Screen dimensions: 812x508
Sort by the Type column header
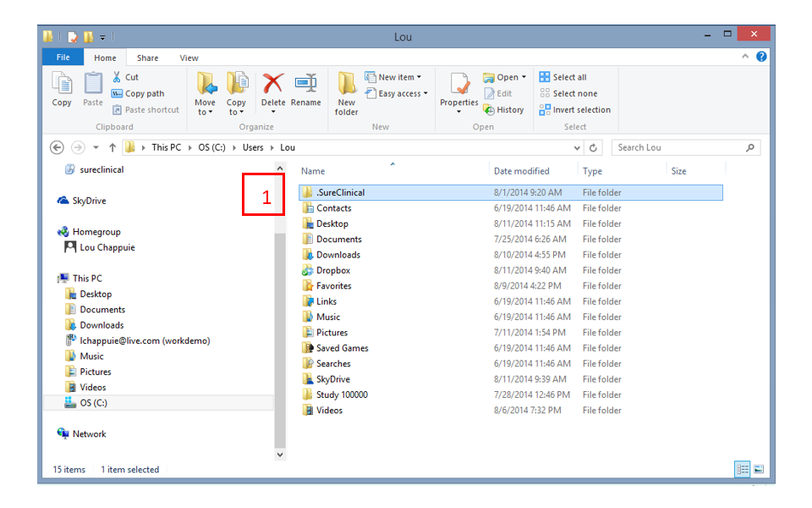(592, 171)
